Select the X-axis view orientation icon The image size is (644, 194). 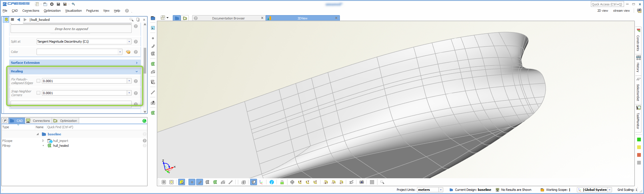pyautogui.click(x=300, y=182)
